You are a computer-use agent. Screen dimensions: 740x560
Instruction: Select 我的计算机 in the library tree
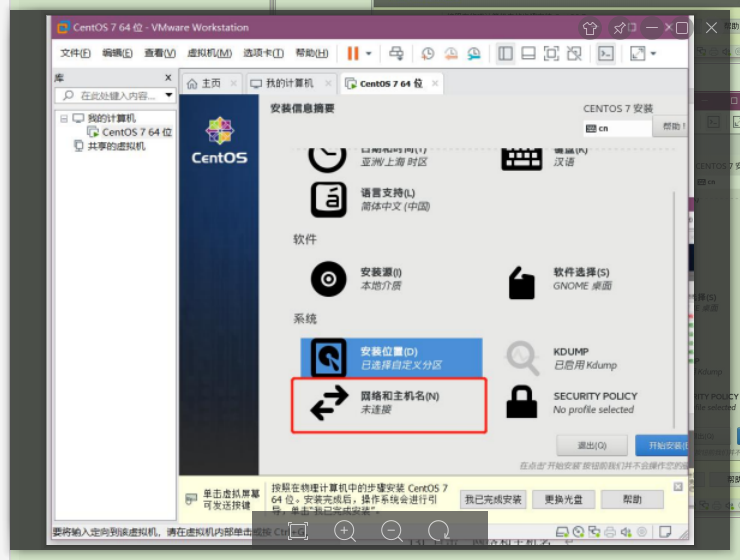(111, 118)
